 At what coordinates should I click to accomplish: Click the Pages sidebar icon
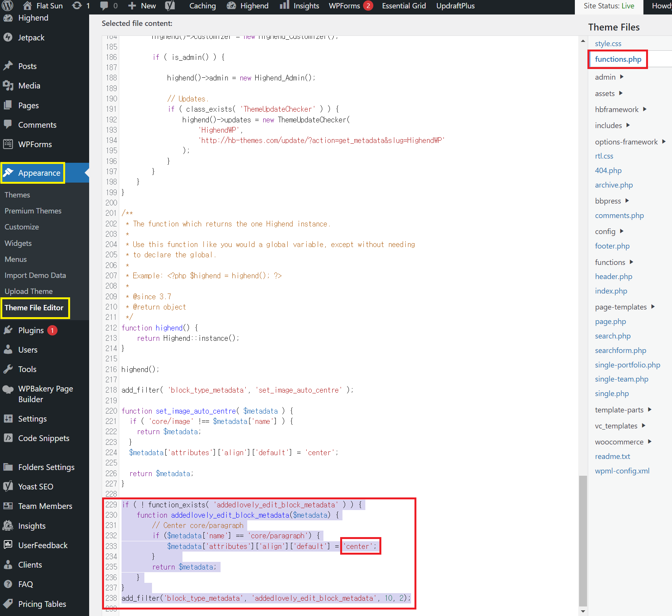point(8,105)
